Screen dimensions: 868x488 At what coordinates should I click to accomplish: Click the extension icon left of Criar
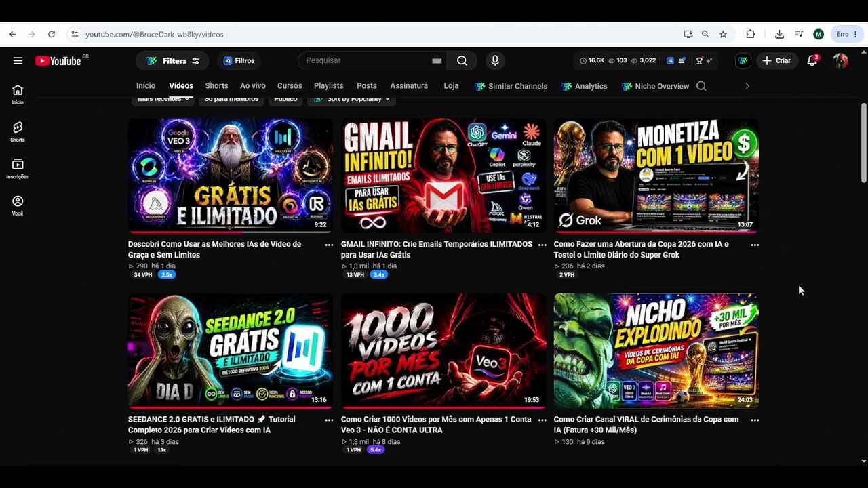click(743, 60)
